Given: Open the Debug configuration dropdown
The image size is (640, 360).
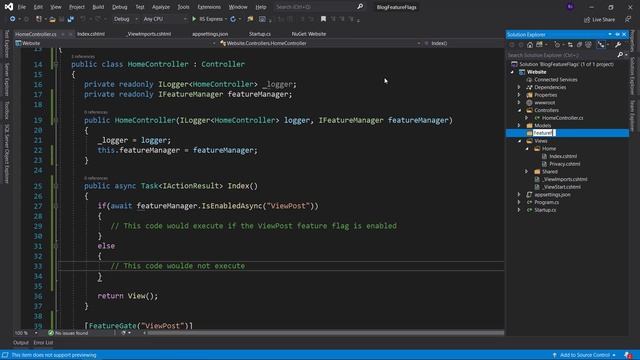Looking at the screenshot, I should point(126,19).
